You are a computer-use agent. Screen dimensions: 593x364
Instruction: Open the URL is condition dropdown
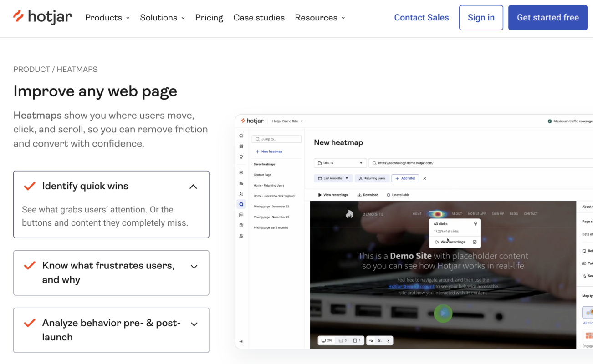tap(340, 162)
